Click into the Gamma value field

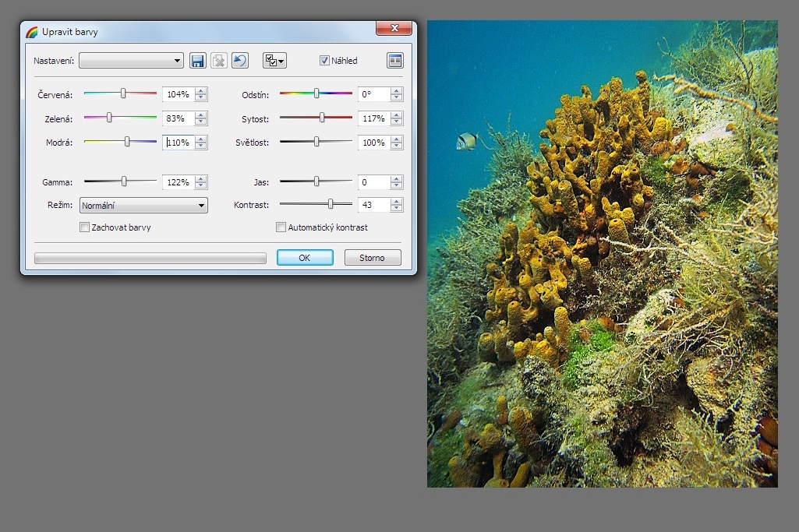pyautogui.click(x=178, y=182)
